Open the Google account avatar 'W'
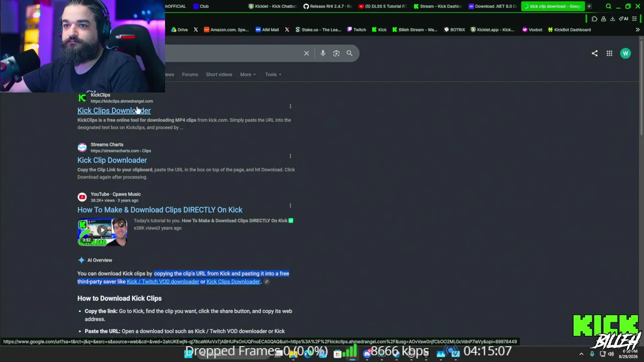Viewport: 644px width, 362px height. tap(625, 53)
